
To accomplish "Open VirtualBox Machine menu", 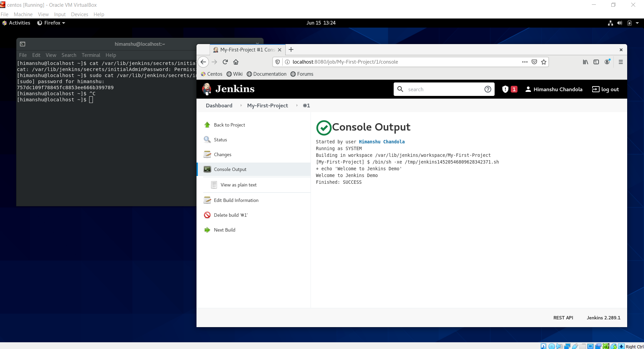I will (x=23, y=14).
